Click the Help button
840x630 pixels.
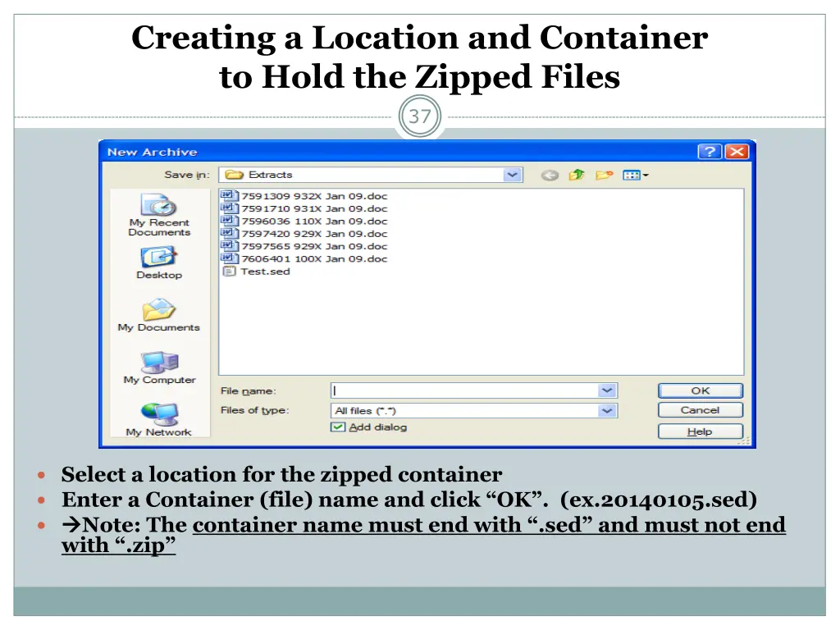pos(701,431)
